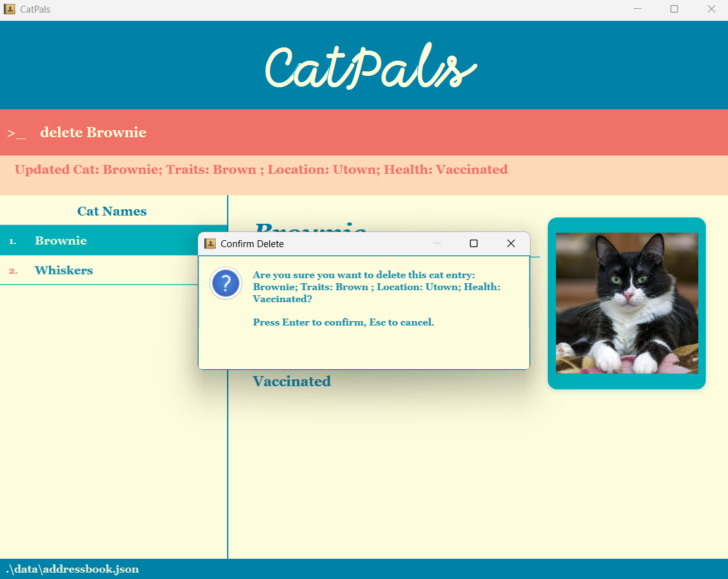Select Whiskers from the cat list
728x579 pixels.
[x=63, y=270]
